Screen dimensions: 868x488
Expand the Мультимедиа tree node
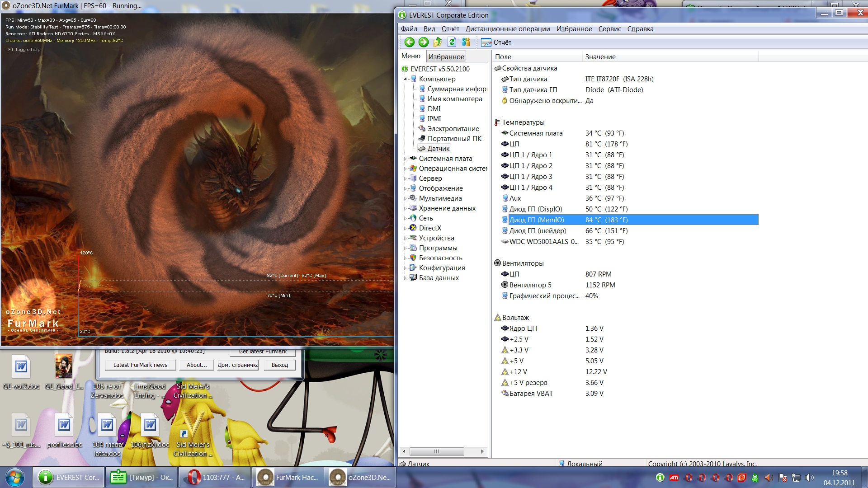tap(405, 198)
